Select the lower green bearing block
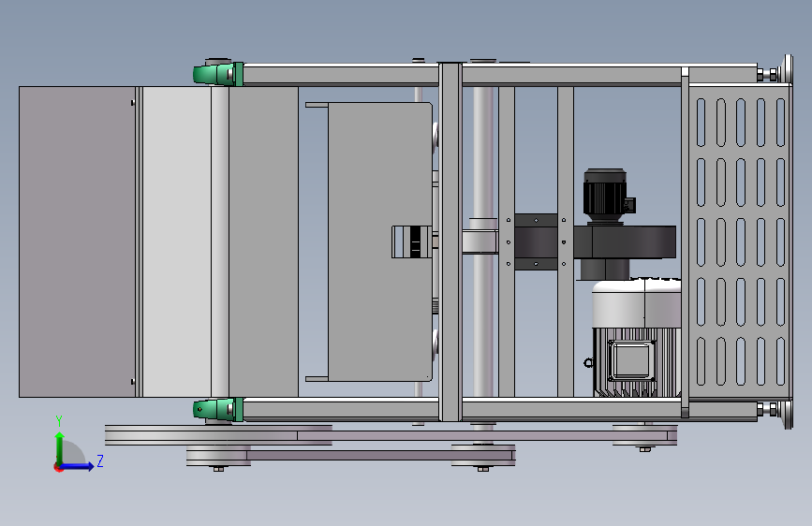The image size is (812, 526). tap(218, 410)
